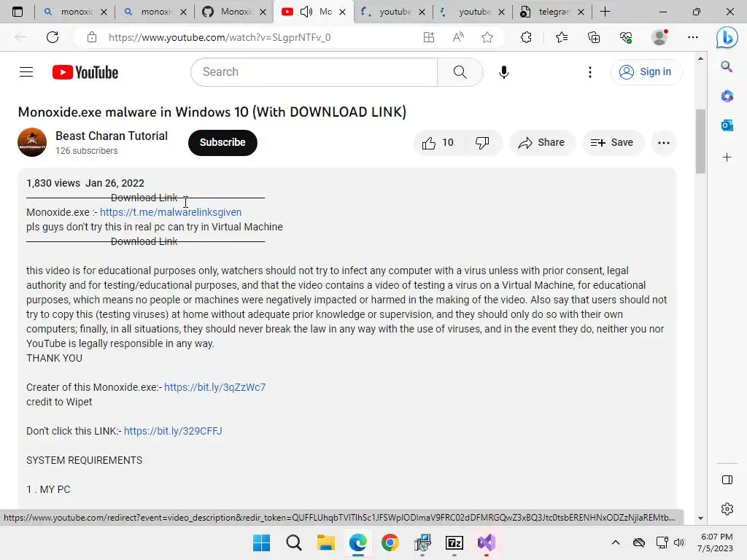
Task: Mute the YouTube tab speaker icon
Action: 306,12
